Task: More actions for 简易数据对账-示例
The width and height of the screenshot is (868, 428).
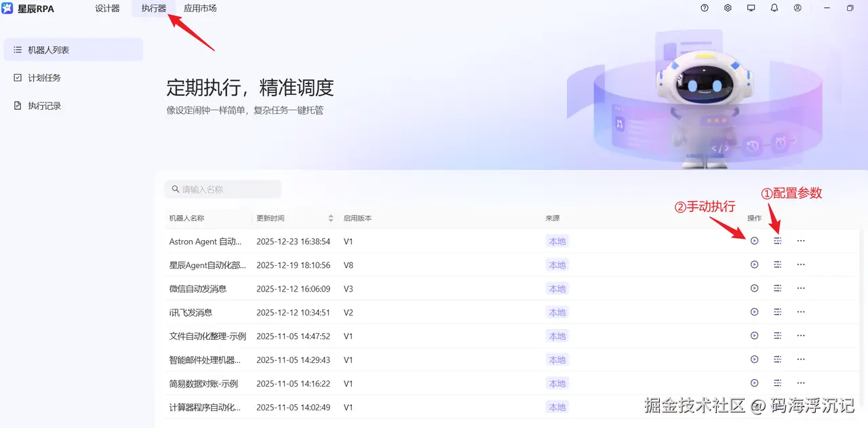Action: click(801, 383)
